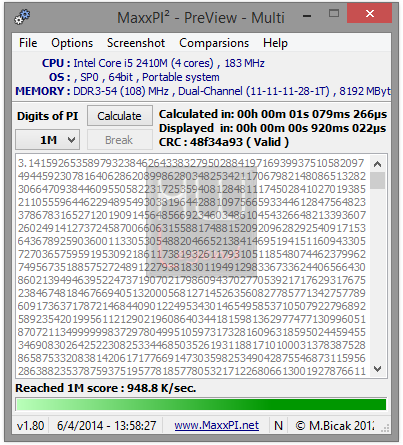Expand the 1M digits dropdown
This screenshot has height=445, width=403.
tap(48, 140)
